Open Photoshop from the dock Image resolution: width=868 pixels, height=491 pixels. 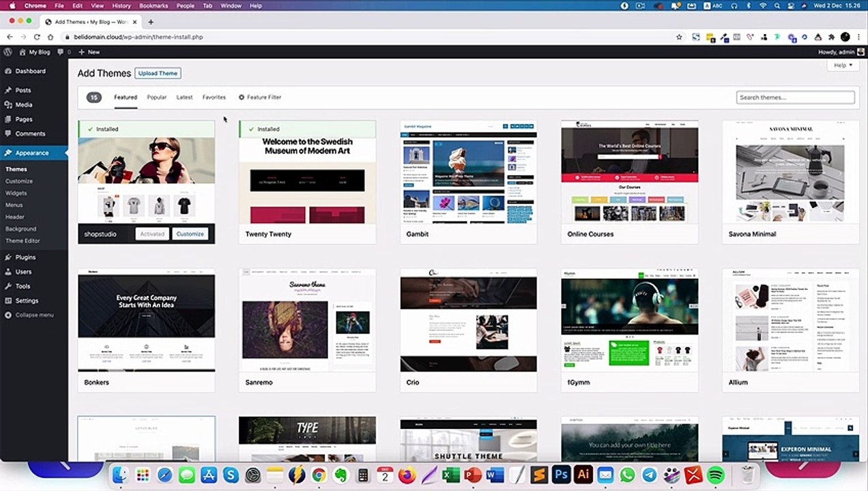point(561,475)
